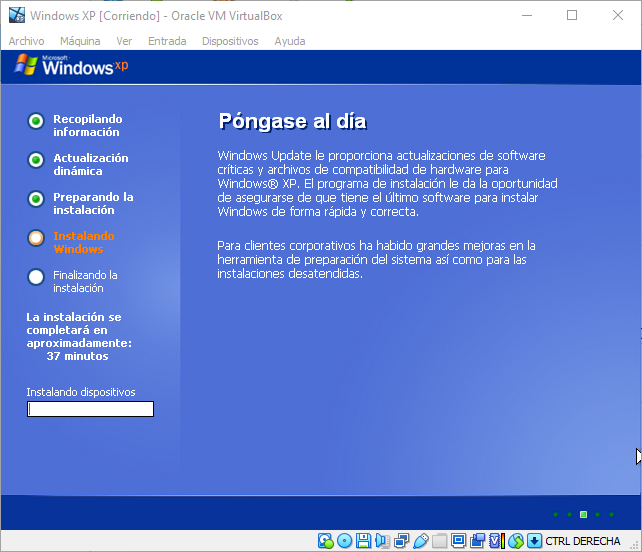Open the Máquina menu
The height and width of the screenshot is (552, 642).
(x=80, y=41)
